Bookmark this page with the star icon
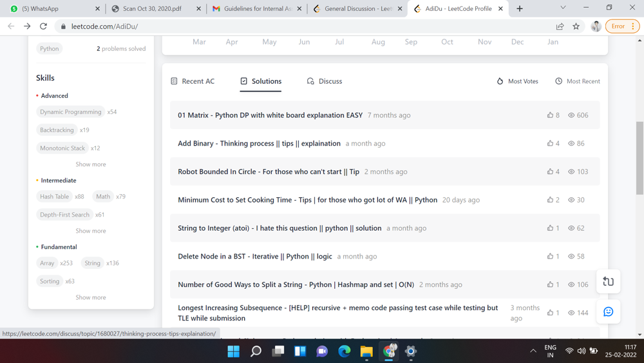The image size is (644, 363). [576, 26]
